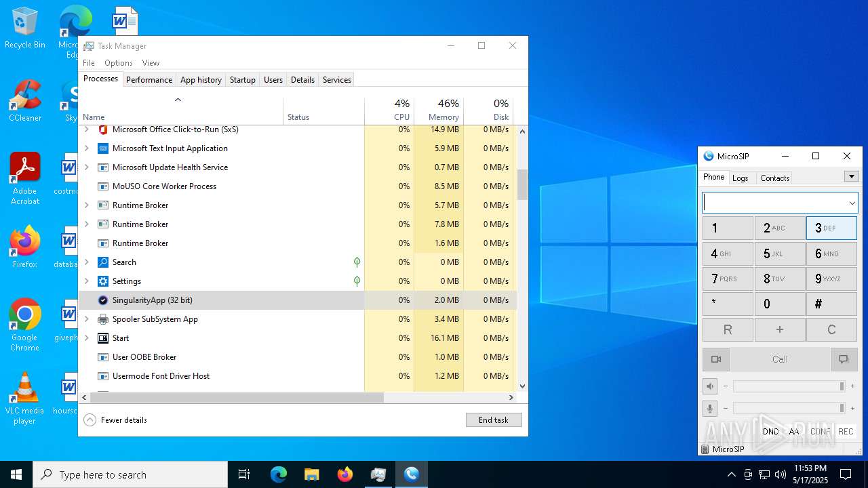Expand the Spooler SubSystem App row

[86, 319]
